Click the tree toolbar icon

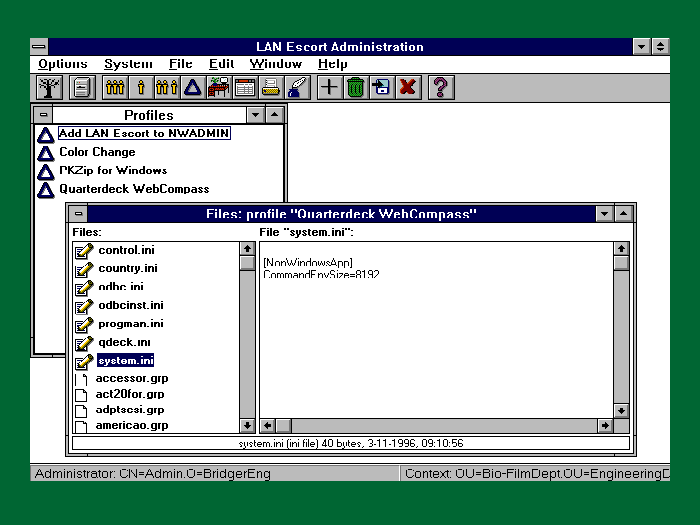click(x=49, y=87)
